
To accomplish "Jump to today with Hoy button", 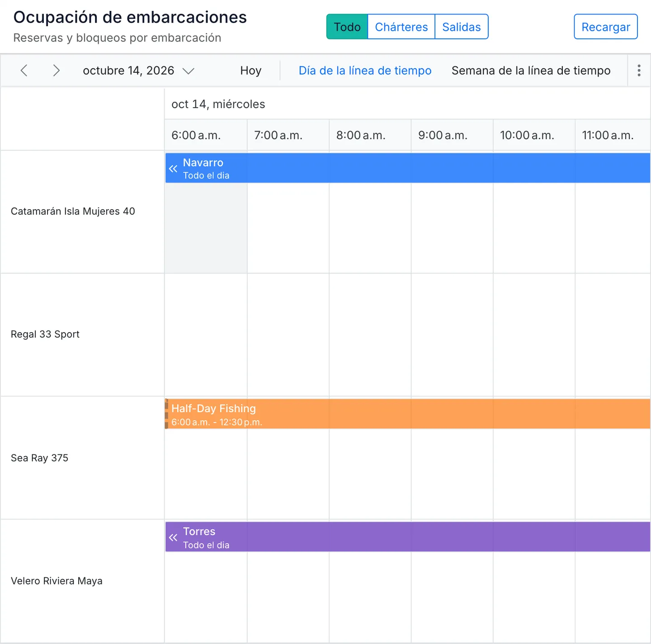I will click(x=251, y=71).
